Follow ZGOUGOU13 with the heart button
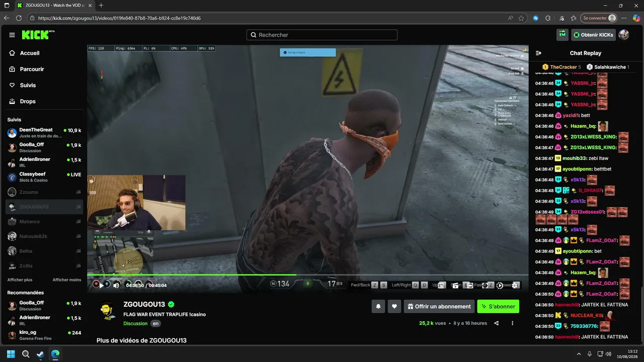Image resolution: width=644 pixels, height=362 pixels. (x=394, y=306)
